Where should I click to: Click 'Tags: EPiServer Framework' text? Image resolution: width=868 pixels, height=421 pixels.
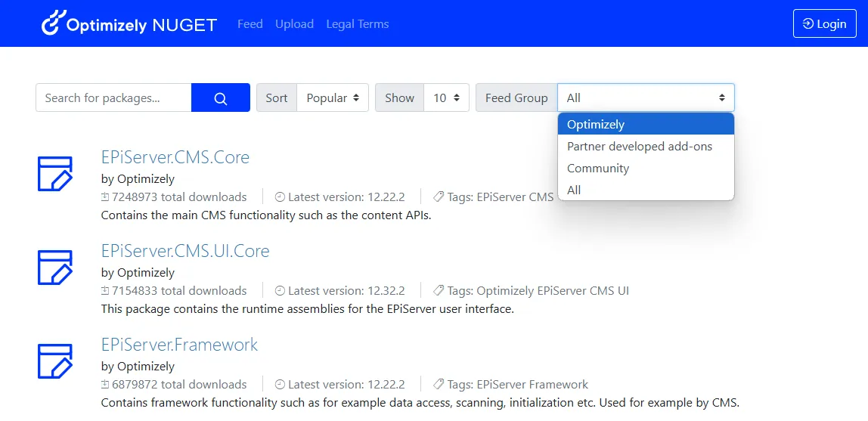(x=518, y=384)
